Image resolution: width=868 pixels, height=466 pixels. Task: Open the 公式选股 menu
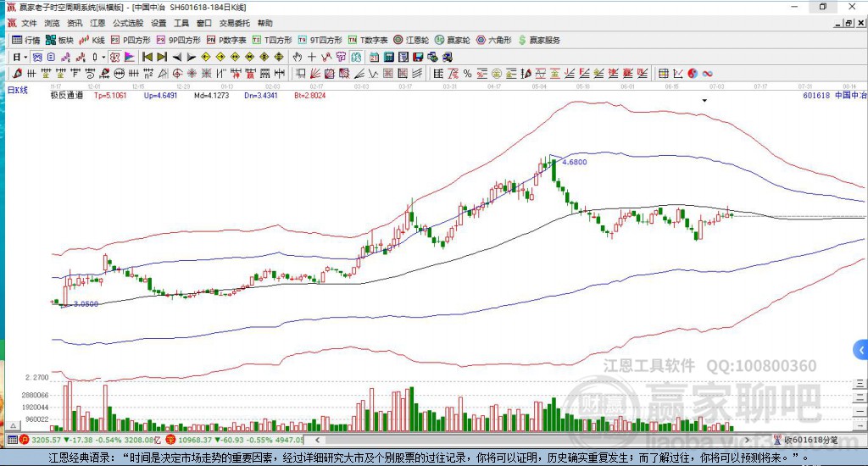128,23
